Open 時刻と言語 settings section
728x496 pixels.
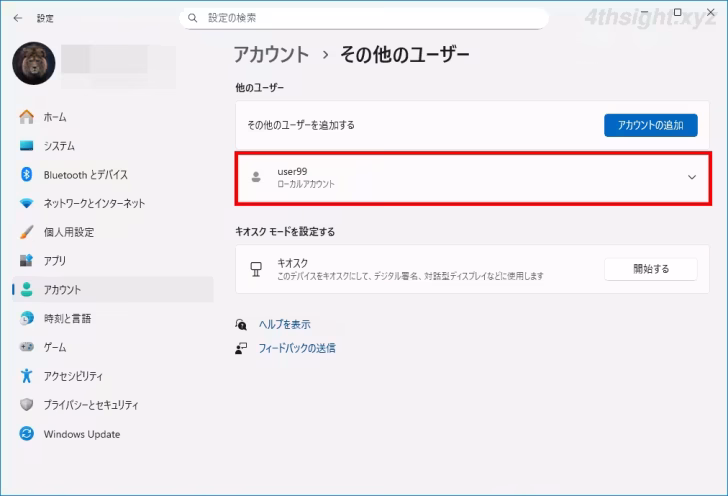tap(67, 319)
